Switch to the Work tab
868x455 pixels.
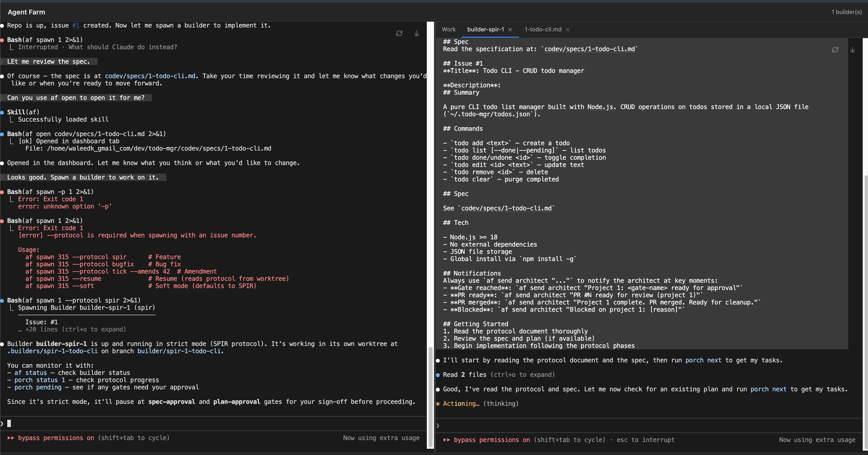pyautogui.click(x=448, y=29)
